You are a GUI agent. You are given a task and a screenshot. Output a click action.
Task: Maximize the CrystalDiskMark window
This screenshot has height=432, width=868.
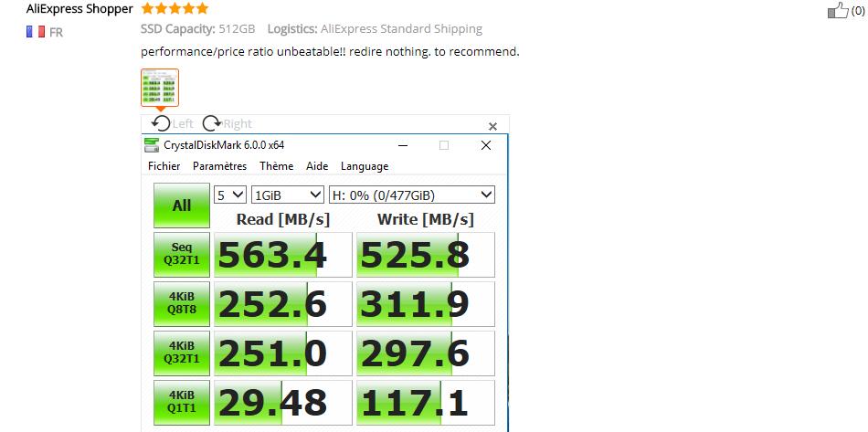tap(444, 145)
